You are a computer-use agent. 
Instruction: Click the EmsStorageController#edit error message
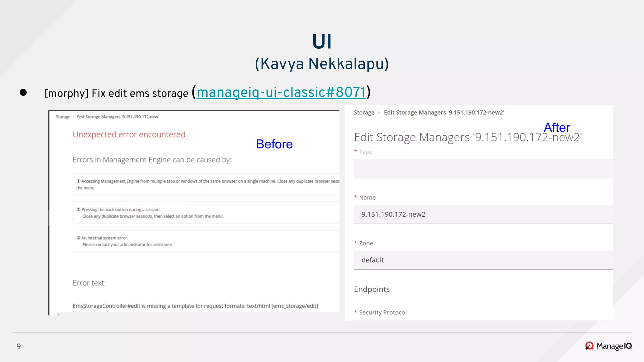(x=195, y=306)
